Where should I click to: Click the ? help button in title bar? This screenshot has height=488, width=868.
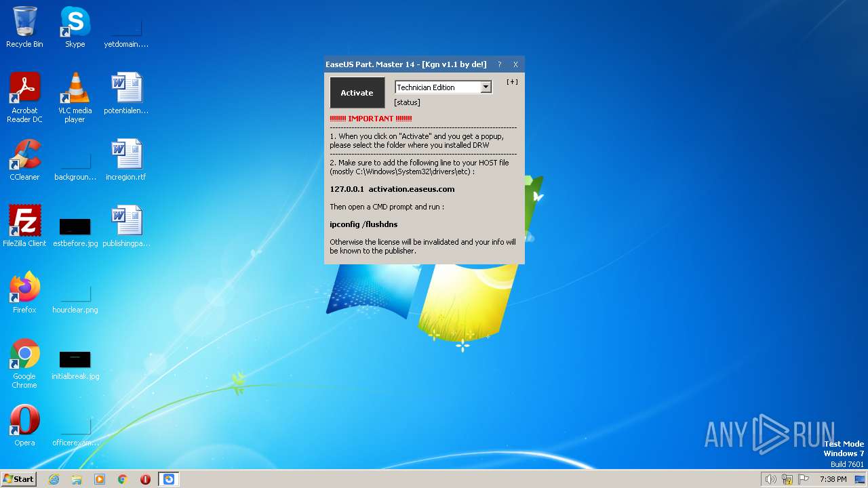tap(500, 64)
